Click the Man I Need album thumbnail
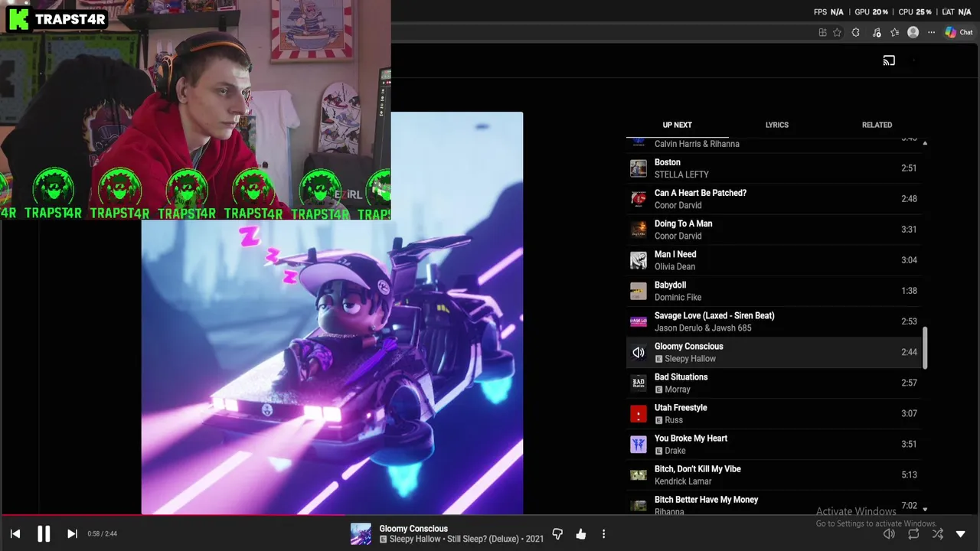 coord(638,260)
